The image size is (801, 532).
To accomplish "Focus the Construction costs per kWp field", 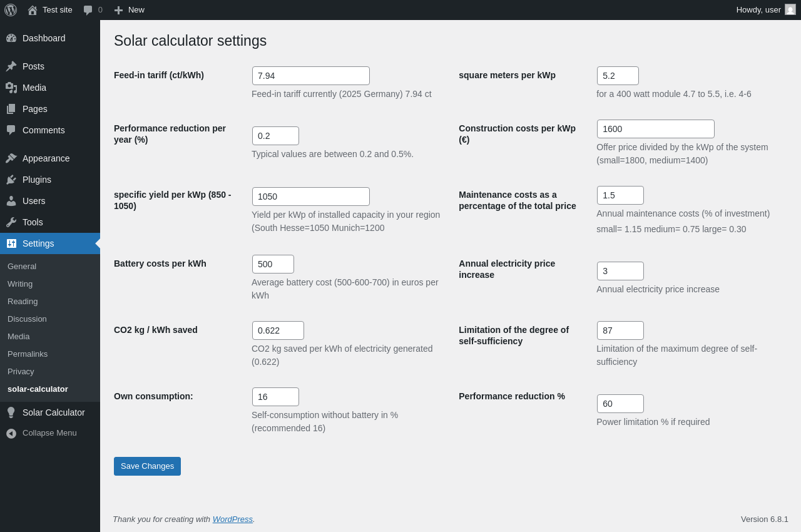I will [x=655, y=129].
